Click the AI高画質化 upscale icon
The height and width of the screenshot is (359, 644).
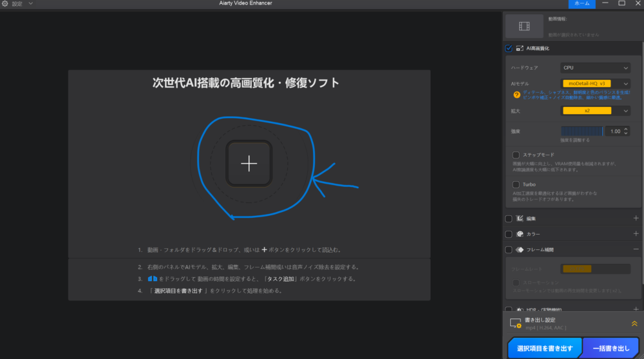[x=520, y=48]
